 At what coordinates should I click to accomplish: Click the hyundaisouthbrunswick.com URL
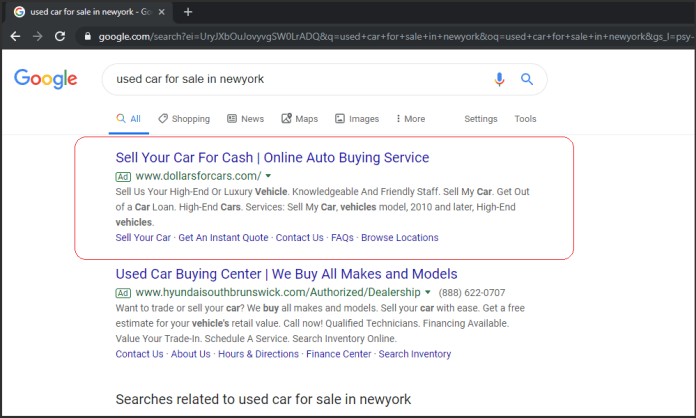278,292
